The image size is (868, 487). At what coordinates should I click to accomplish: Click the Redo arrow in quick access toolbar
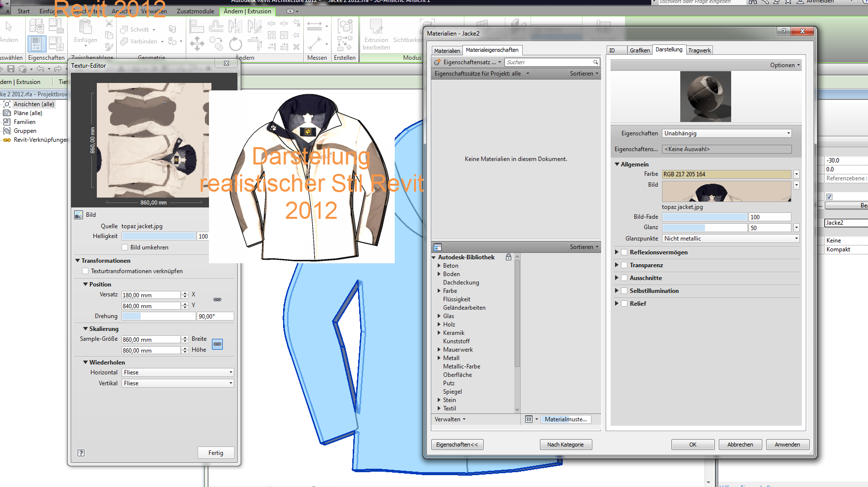coord(58,69)
